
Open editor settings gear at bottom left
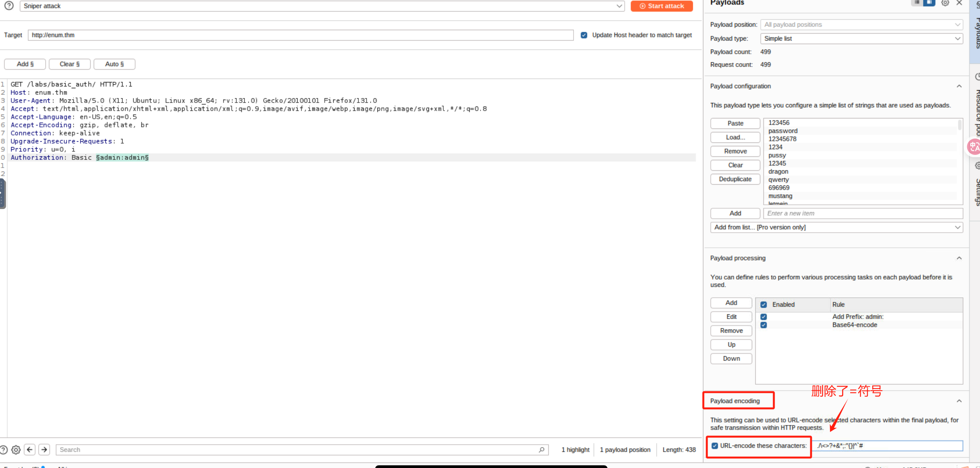coord(16,449)
